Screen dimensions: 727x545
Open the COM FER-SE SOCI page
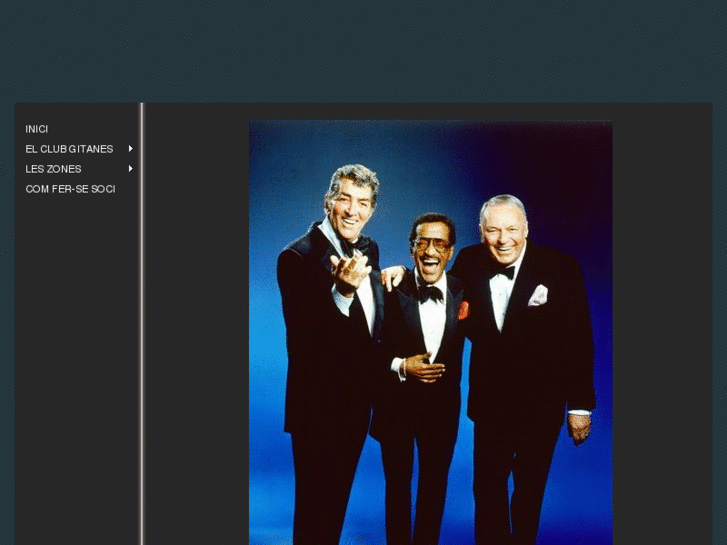pyautogui.click(x=70, y=189)
